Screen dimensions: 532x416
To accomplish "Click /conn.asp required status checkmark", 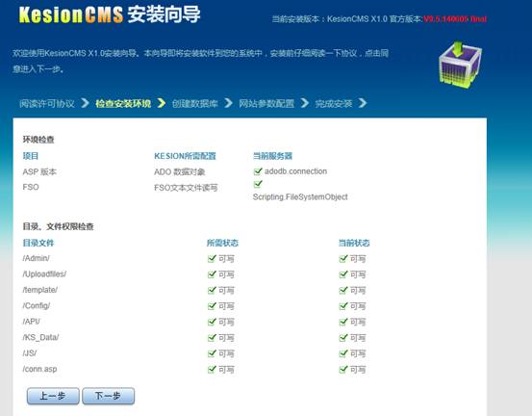I will [212, 369].
